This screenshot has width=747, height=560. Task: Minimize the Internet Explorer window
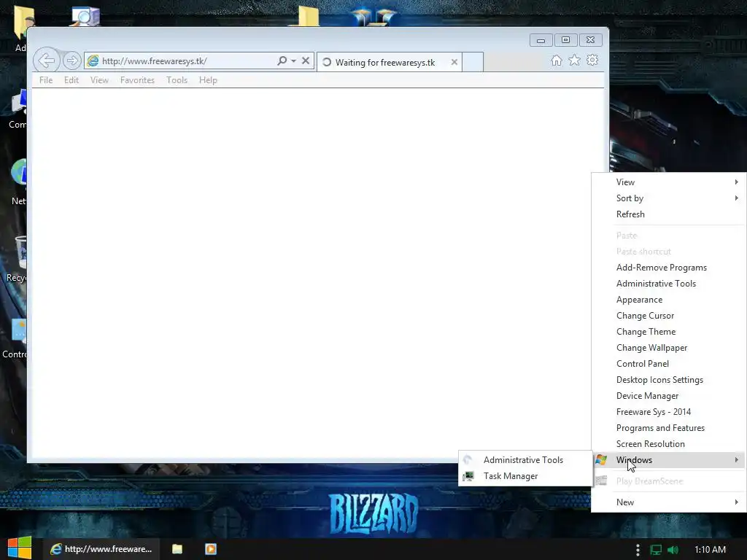click(x=541, y=41)
